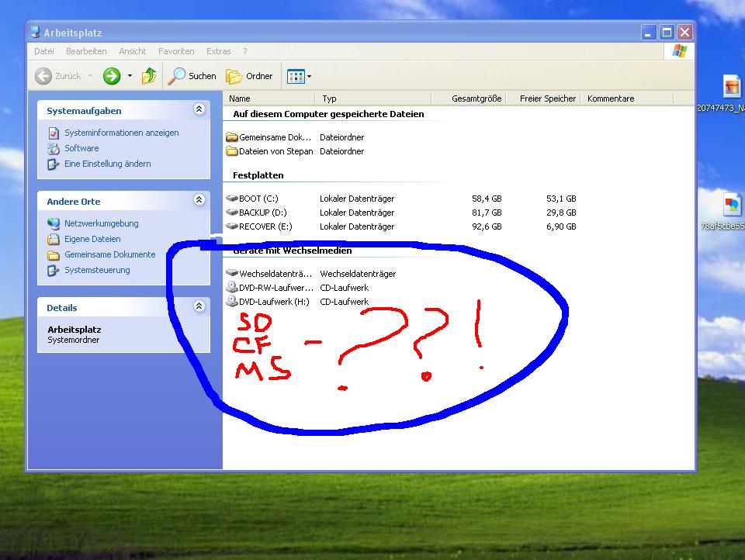Toggle the Ordner folders pane
The image size is (745, 560).
[x=249, y=76]
